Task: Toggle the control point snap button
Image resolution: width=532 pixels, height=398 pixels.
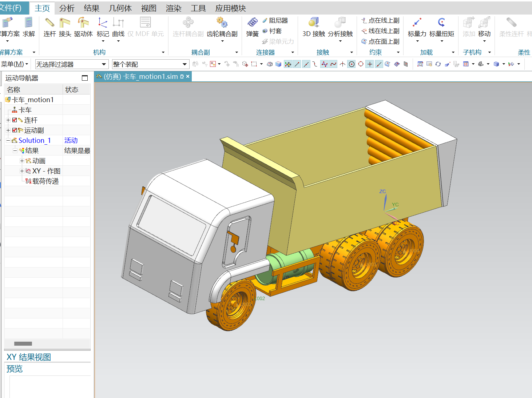Action: [315, 64]
